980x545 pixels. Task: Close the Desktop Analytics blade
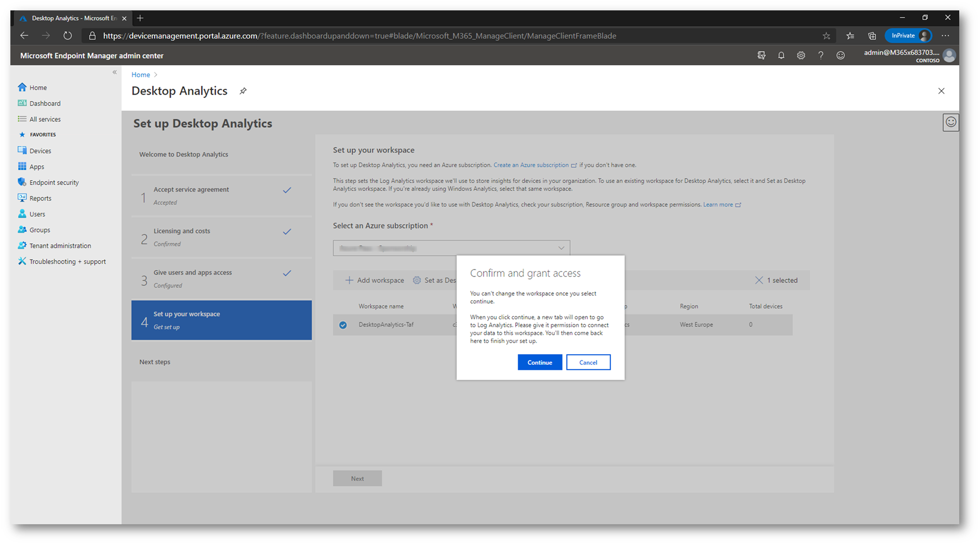point(941,91)
